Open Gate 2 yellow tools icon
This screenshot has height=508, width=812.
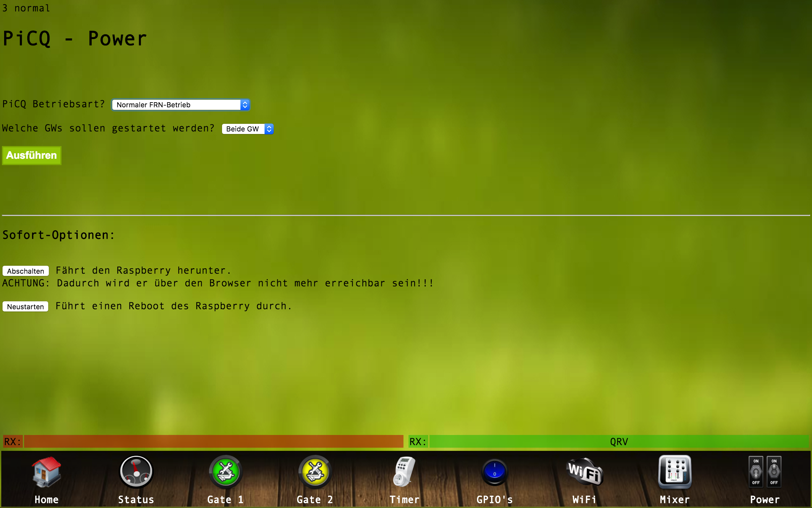[315, 471]
